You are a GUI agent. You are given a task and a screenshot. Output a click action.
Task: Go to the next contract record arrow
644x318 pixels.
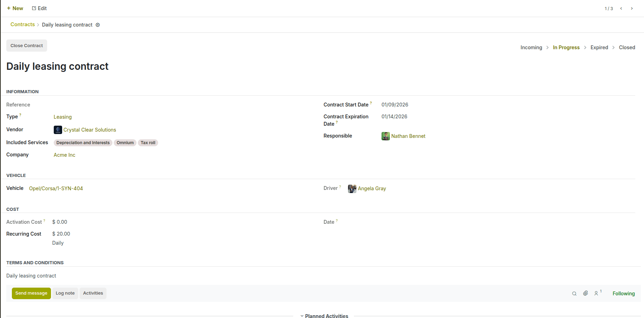click(631, 8)
